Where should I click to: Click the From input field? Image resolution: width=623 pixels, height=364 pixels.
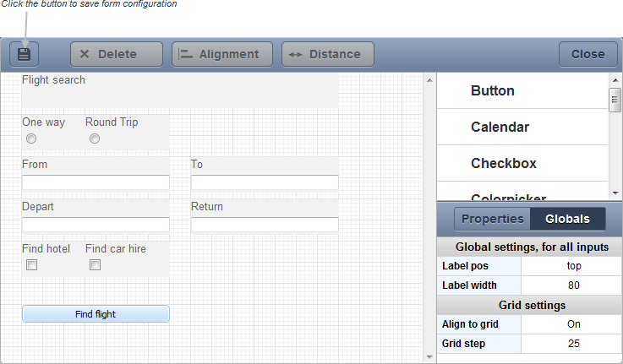[x=96, y=182]
